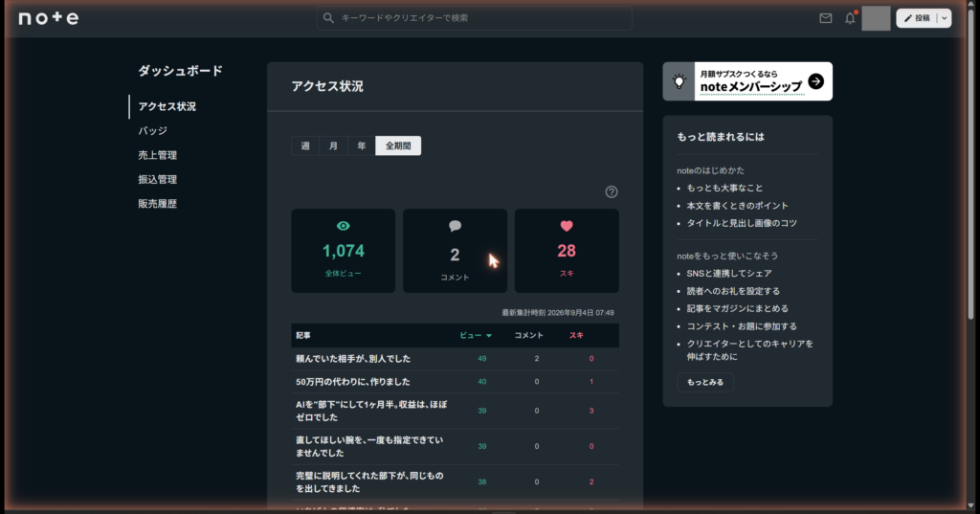
Task: Click view count 49 in first row
Action: pos(482,359)
